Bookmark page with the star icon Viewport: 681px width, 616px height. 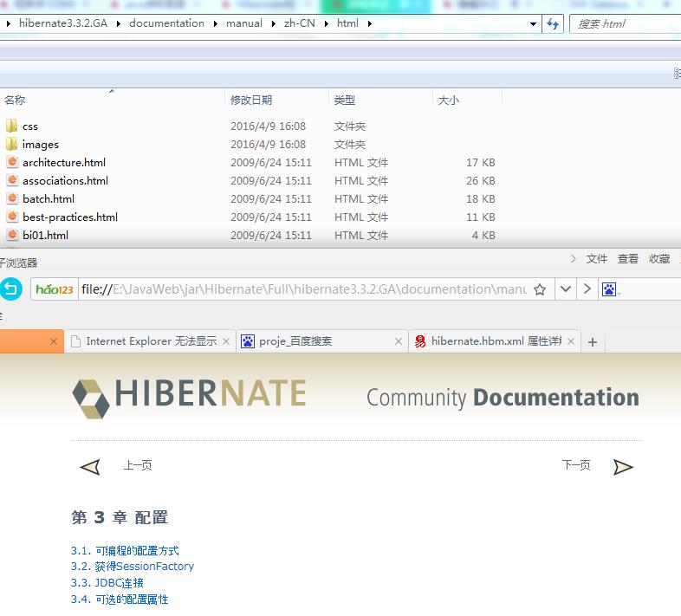pyautogui.click(x=540, y=289)
